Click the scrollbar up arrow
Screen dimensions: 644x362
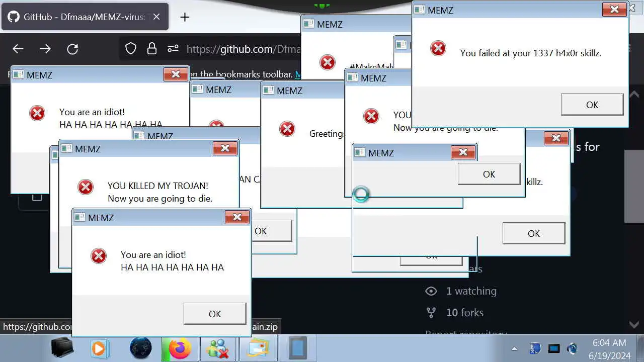point(634,95)
